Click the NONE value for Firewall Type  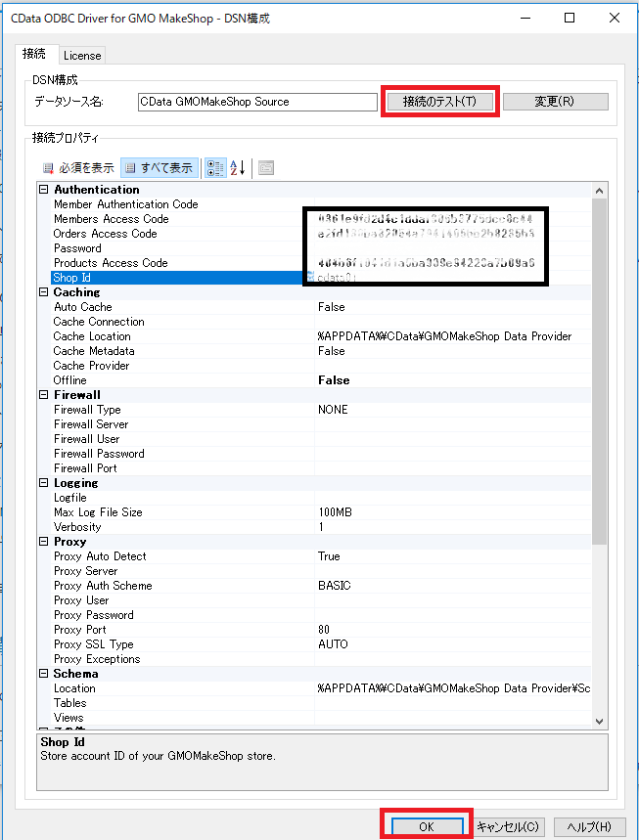(333, 410)
